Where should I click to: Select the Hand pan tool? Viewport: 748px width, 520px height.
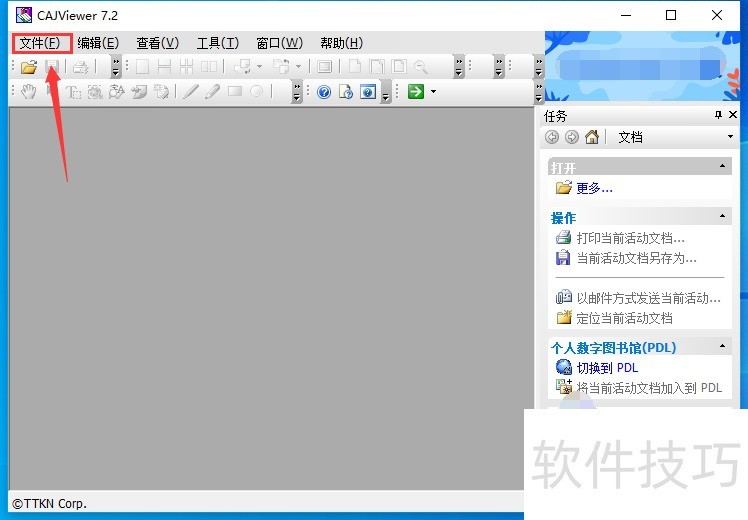[29, 92]
